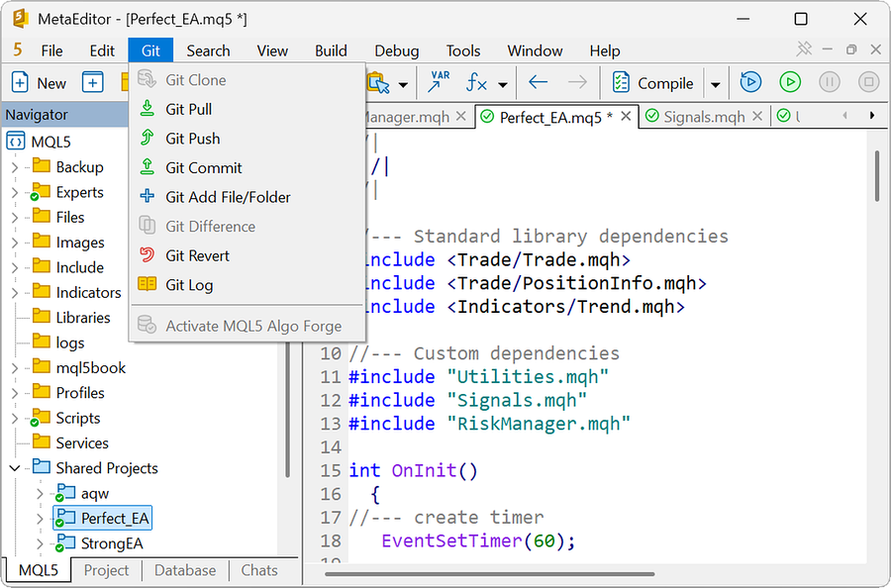Image resolution: width=891 pixels, height=588 pixels.
Task: Click the Git Push arrow icon
Action: (x=148, y=138)
